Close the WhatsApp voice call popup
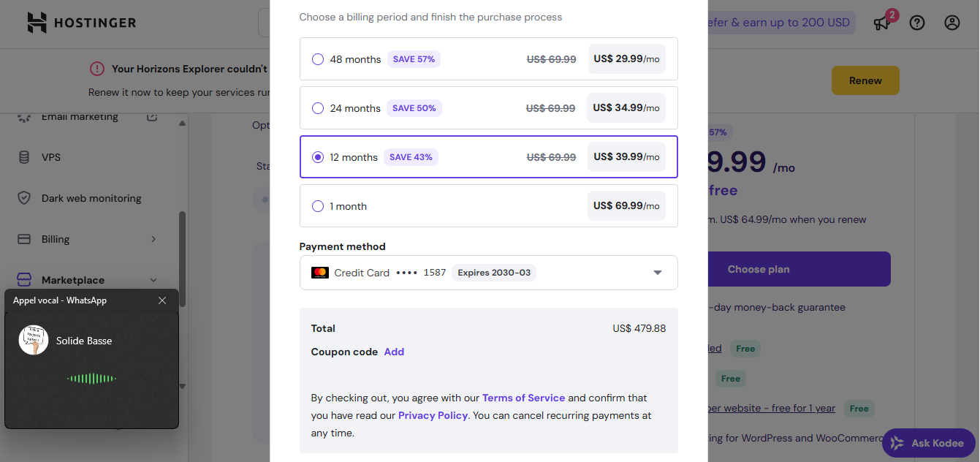This screenshot has height=462, width=980. tap(162, 300)
